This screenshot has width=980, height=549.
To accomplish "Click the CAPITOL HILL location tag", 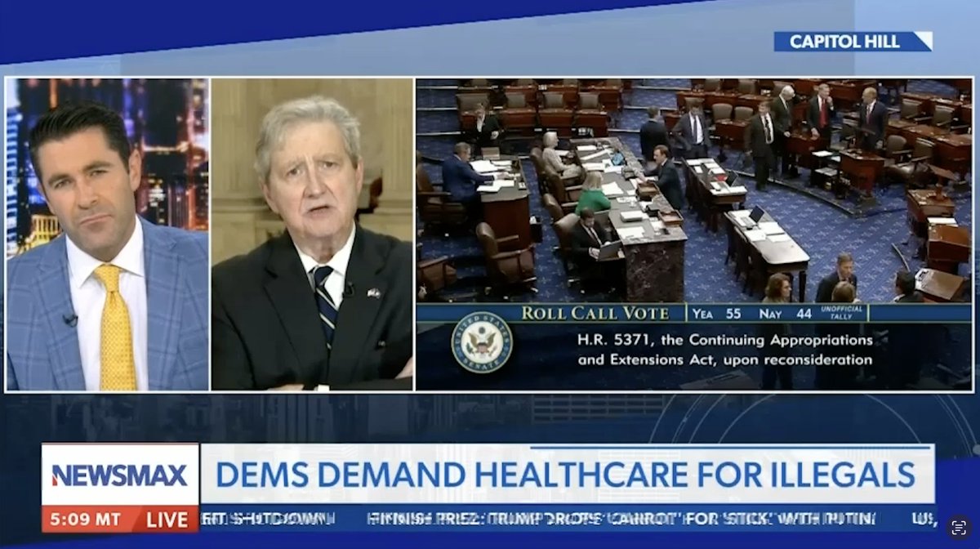I will coord(853,41).
